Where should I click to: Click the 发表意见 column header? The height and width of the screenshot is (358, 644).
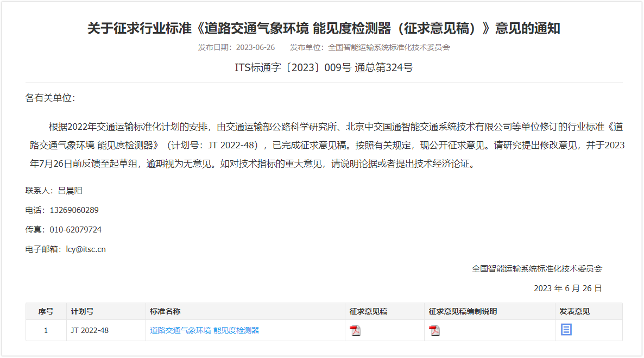[589, 312]
